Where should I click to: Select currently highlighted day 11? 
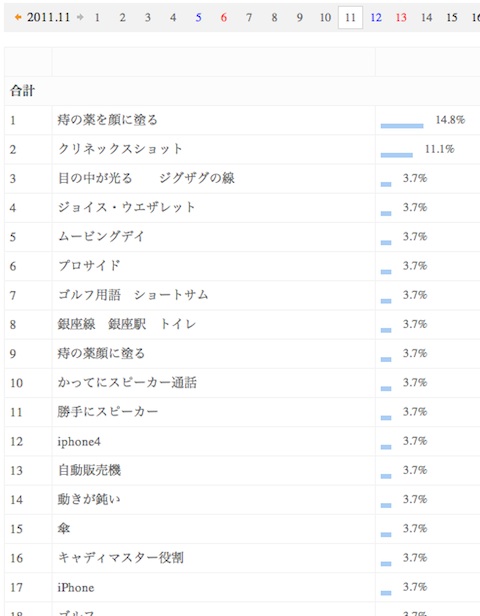click(x=350, y=18)
